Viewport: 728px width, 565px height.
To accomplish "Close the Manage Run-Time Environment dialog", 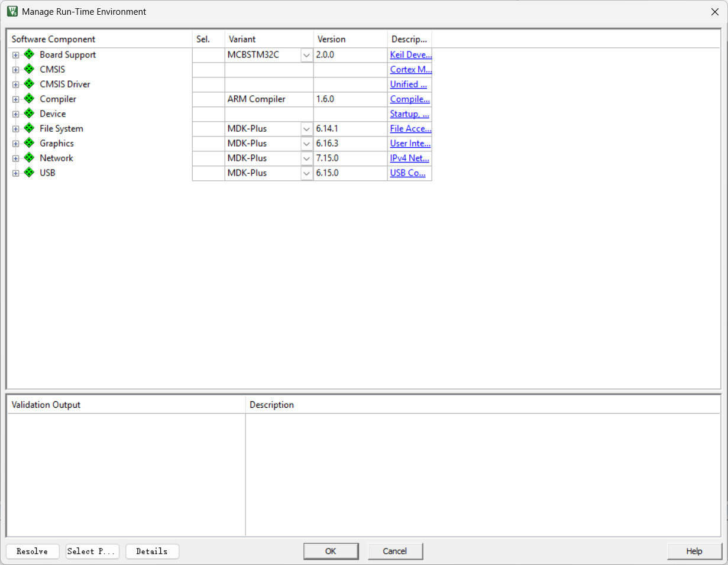I will pyautogui.click(x=714, y=11).
